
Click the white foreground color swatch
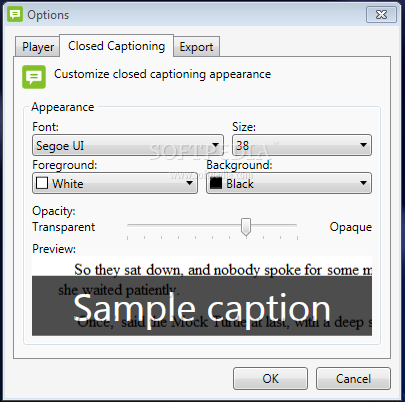(42, 183)
